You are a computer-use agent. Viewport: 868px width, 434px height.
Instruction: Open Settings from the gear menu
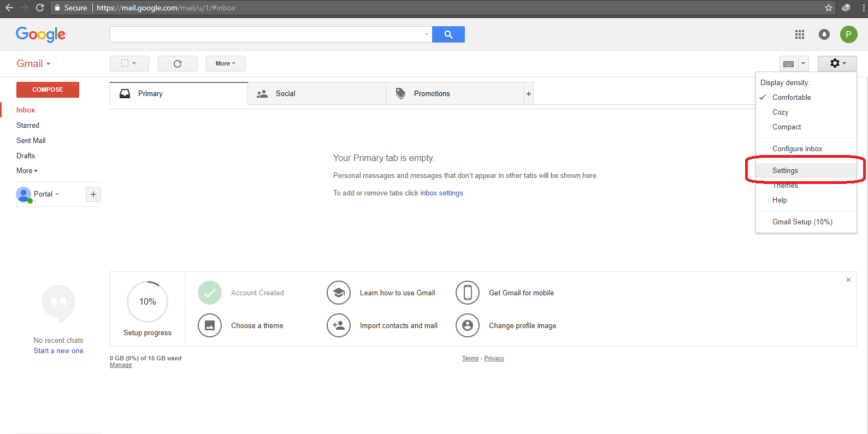click(806, 170)
